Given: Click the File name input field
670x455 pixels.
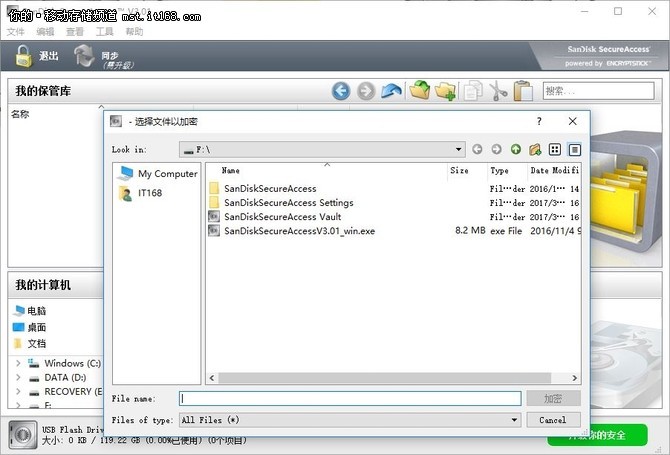Looking at the screenshot, I should tap(350, 398).
